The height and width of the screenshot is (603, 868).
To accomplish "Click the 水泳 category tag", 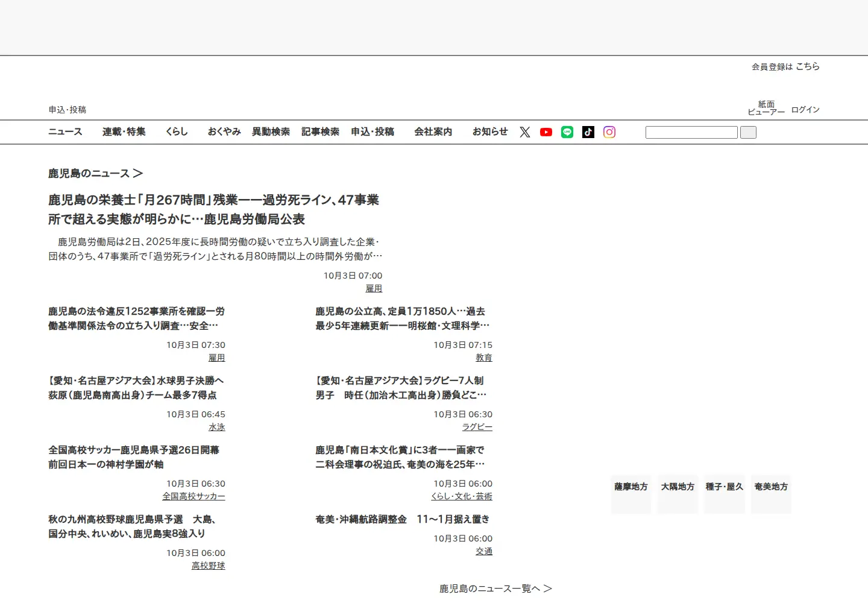I will pyautogui.click(x=217, y=427).
